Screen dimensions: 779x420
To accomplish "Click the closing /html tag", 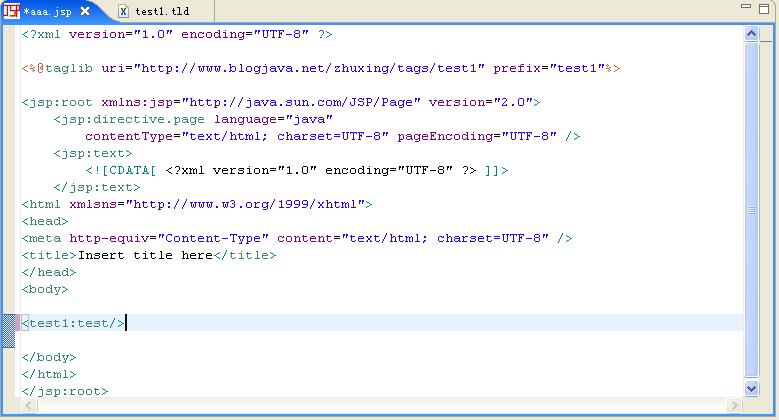I will pyautogui.click(x=49, y=374).
